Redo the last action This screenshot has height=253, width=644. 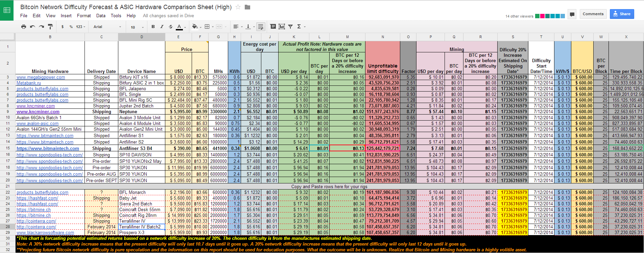(41, 27)
